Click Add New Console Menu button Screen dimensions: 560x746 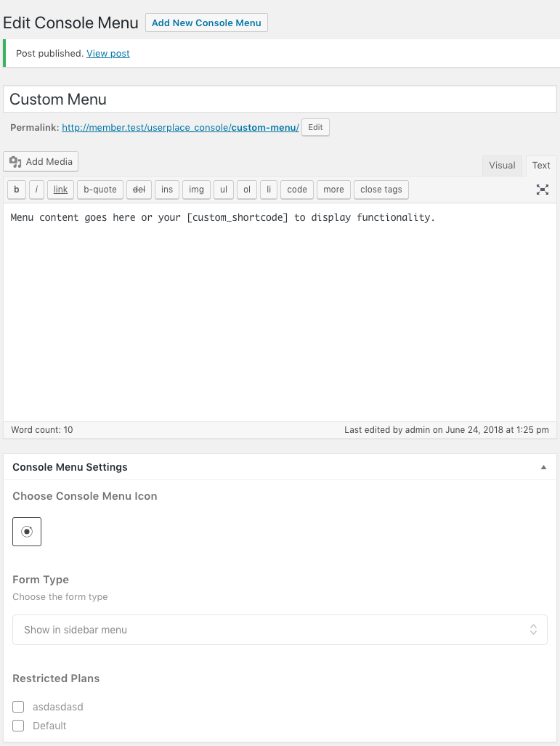(206, 23)
